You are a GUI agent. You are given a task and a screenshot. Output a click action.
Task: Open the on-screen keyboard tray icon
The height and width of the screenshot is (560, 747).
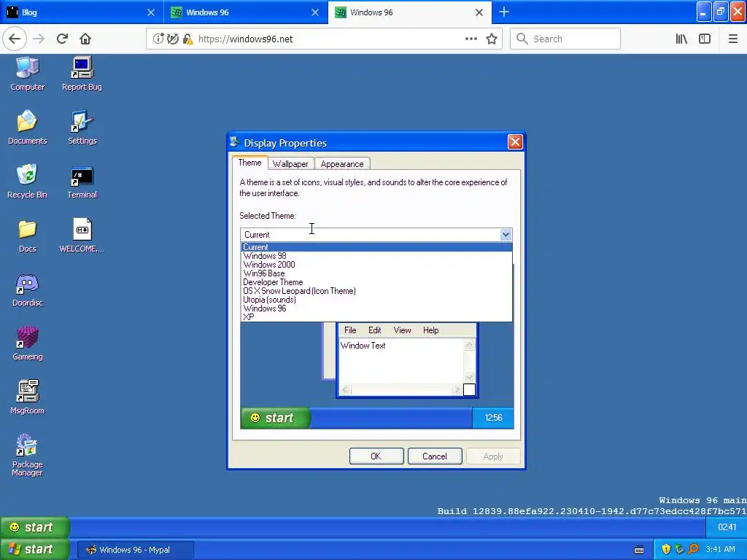pos(639,550)
